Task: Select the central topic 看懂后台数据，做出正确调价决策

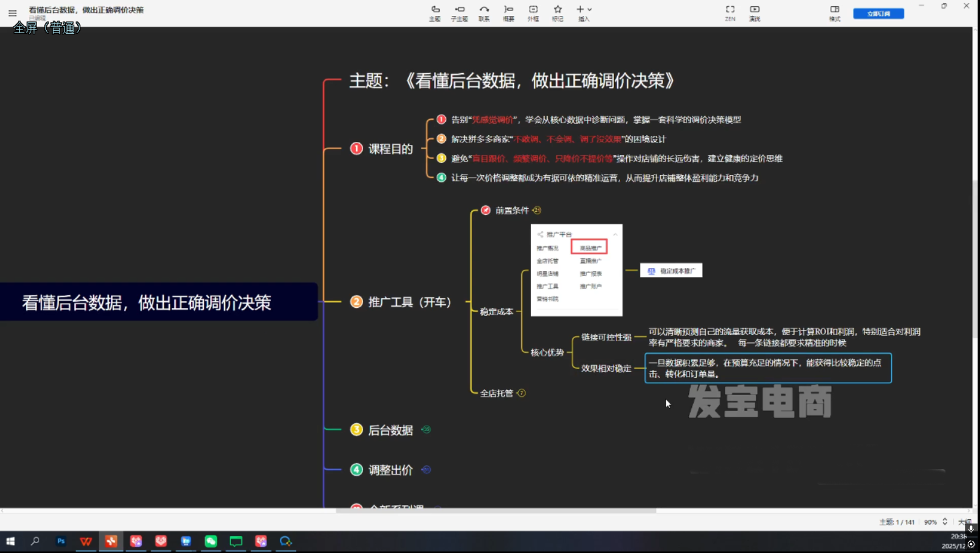Action: 158,302
